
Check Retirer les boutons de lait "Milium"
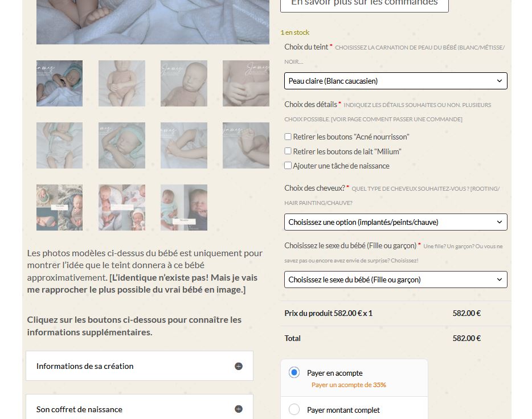click(288, 151)
